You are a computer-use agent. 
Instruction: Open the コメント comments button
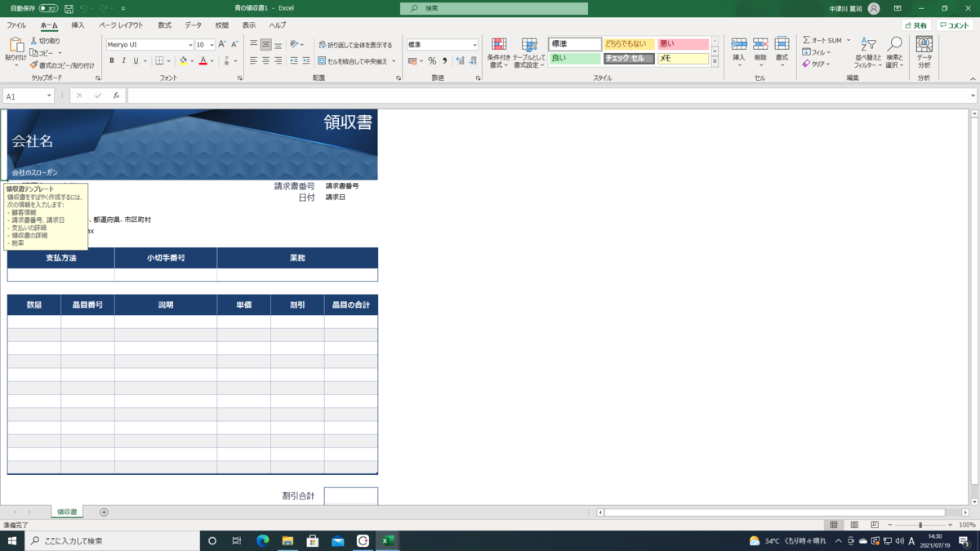(x=954, y=25)
